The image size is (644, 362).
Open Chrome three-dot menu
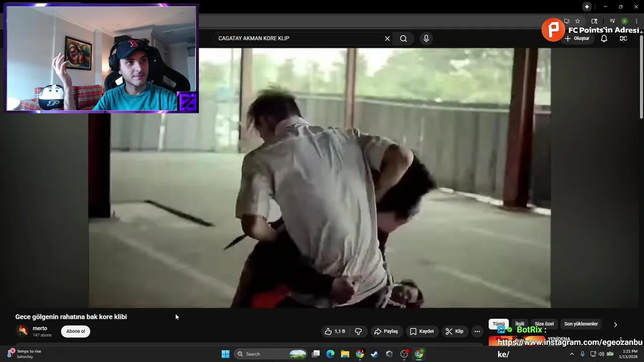(x=636, y=21)
